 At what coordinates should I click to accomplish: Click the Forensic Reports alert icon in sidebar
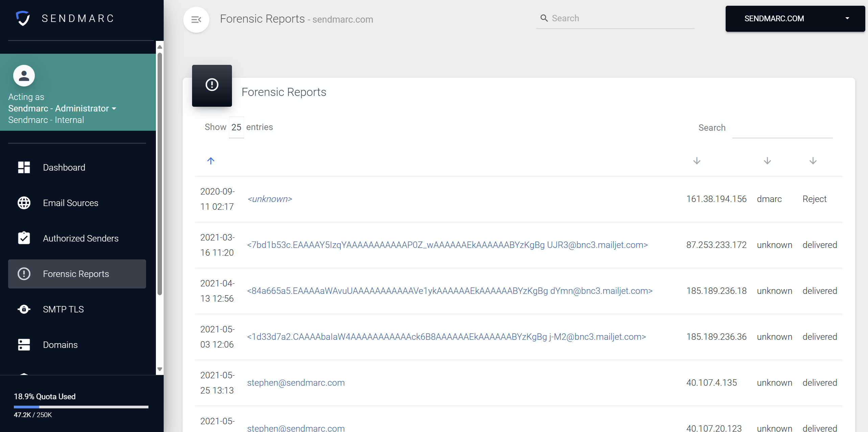pos(24,274)
